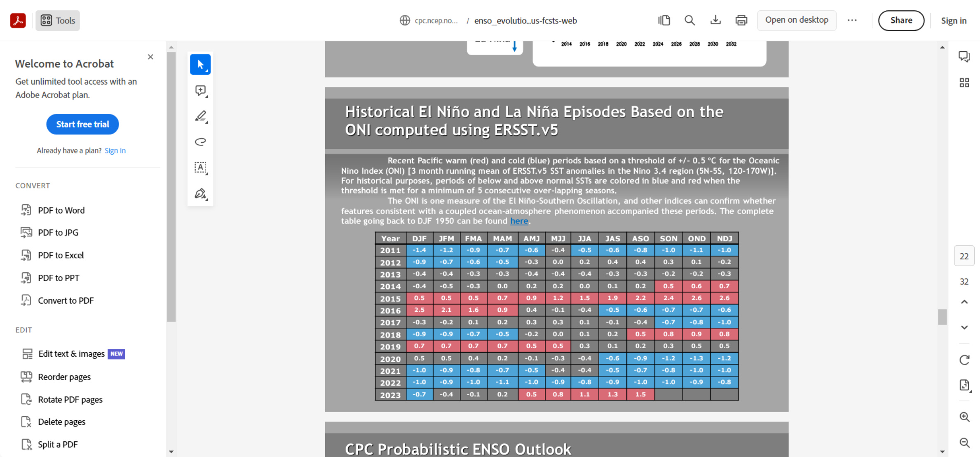
Task: Click document scroll up arrow
Action: 942,47
